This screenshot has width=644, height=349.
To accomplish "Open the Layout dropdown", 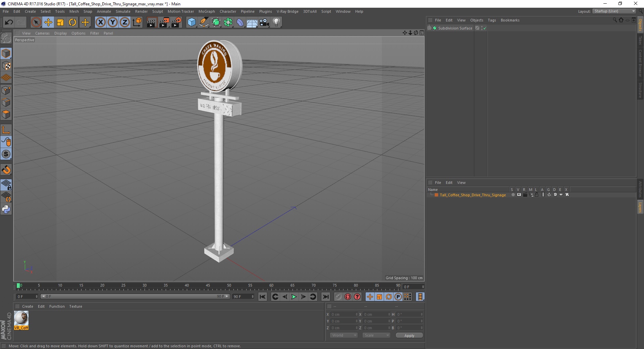I will click(614, 11).
